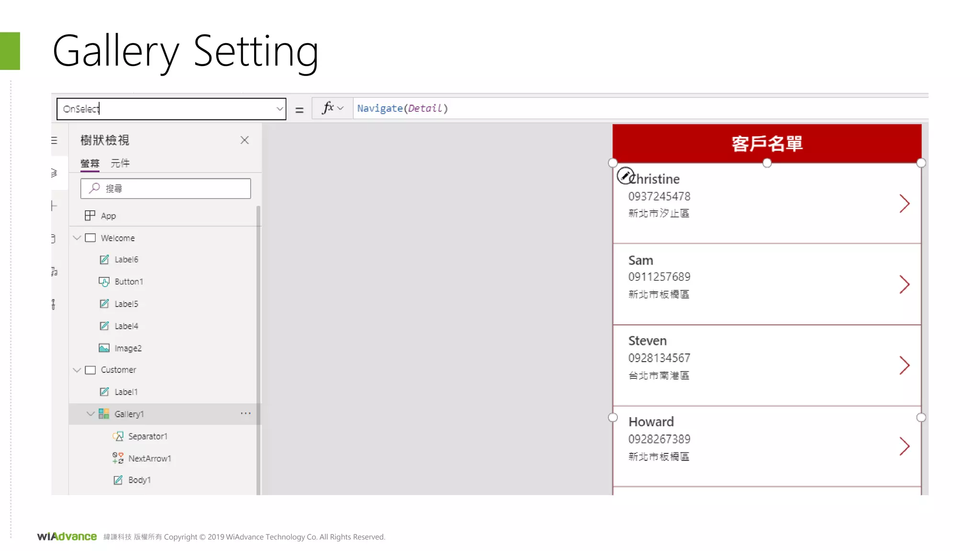Open the OnSelect property dropdown

point(279,109)
